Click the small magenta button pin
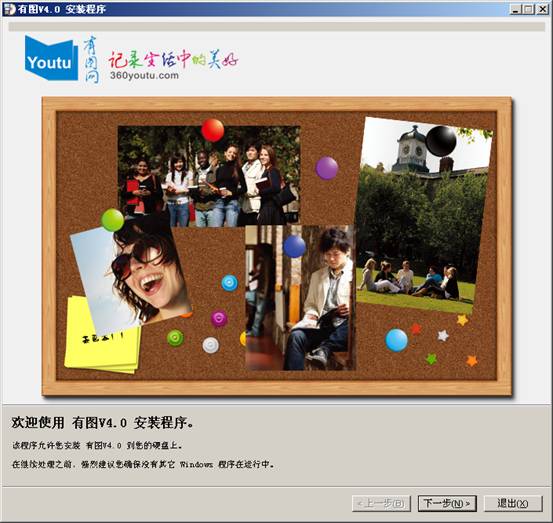Image resolution: width=553 pixels, height=523 pixels. (219, 318)
